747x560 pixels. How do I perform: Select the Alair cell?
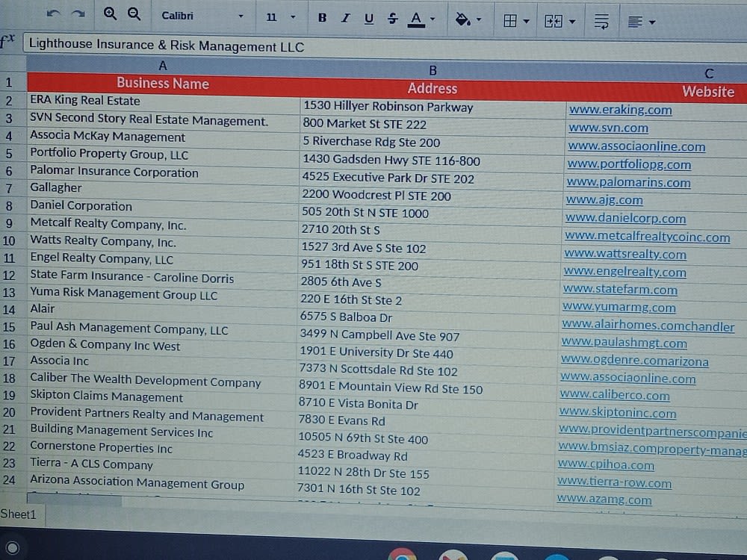(x=162, y=310)
